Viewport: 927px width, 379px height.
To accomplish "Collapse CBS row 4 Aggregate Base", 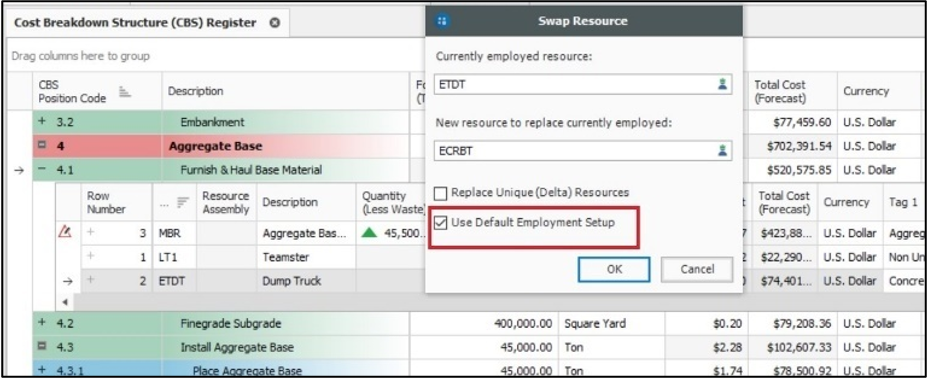I will (42, 146).
